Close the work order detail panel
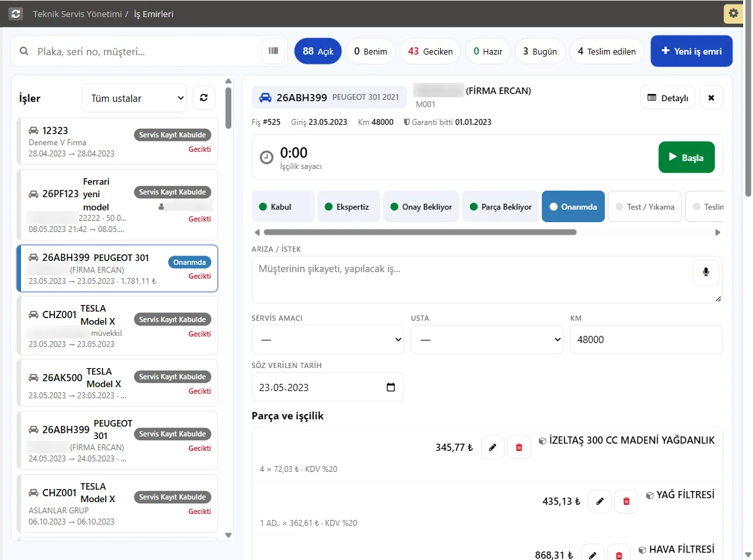The width and height of the screenshot is (753, 560). (x=711, y=97)
